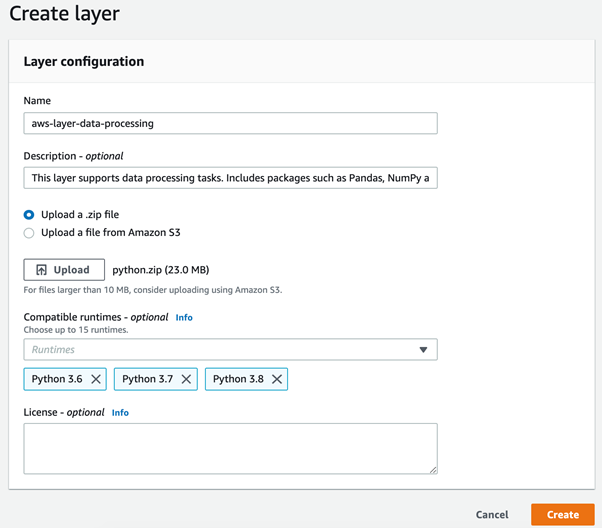This screenshot has width=602, height=528.
Task: Select Upload a .zip file option
Action: point(29,215)
